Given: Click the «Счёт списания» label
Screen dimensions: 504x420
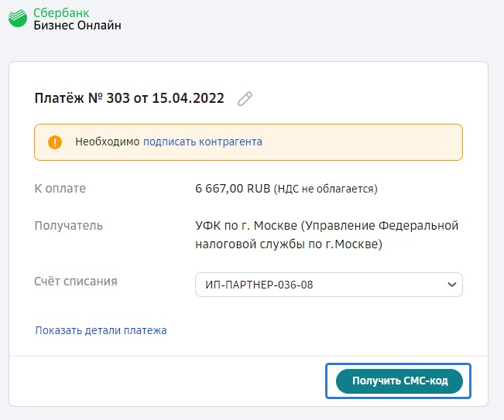Looking at the screenshot, I should point(76,282).
